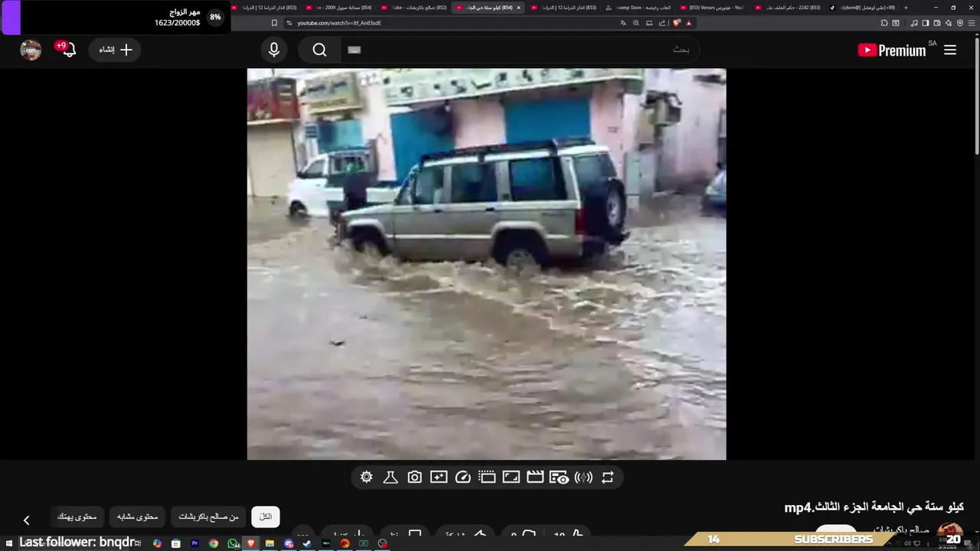Click the translate page icon in address bar
Screen dimensions: 980x551
622,23
